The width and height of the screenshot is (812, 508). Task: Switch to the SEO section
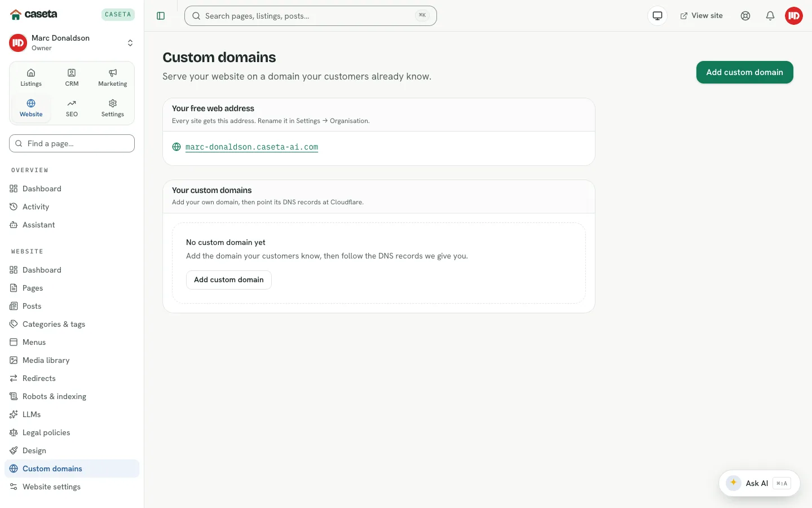tap(72, 108)
